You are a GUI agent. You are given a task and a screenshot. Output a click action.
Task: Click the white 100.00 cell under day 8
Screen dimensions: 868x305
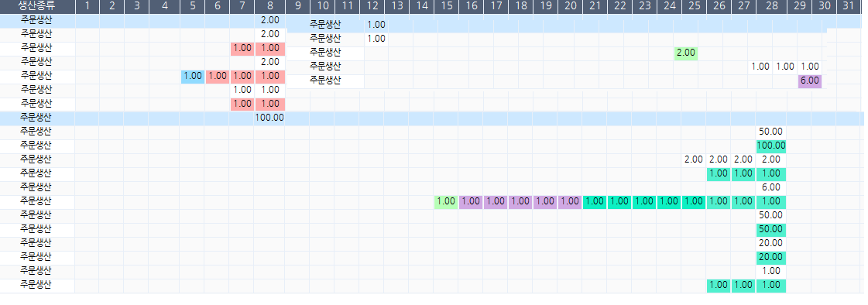tap(269, 118)
